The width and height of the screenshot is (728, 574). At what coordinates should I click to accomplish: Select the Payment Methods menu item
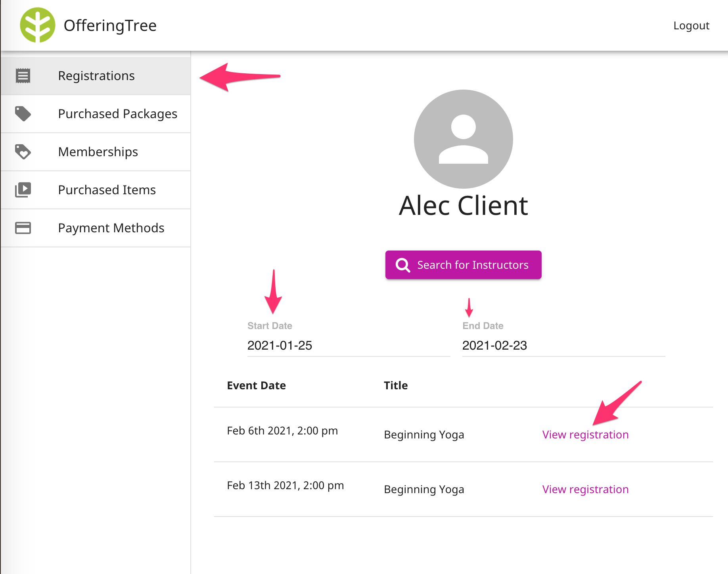point(96,228)
